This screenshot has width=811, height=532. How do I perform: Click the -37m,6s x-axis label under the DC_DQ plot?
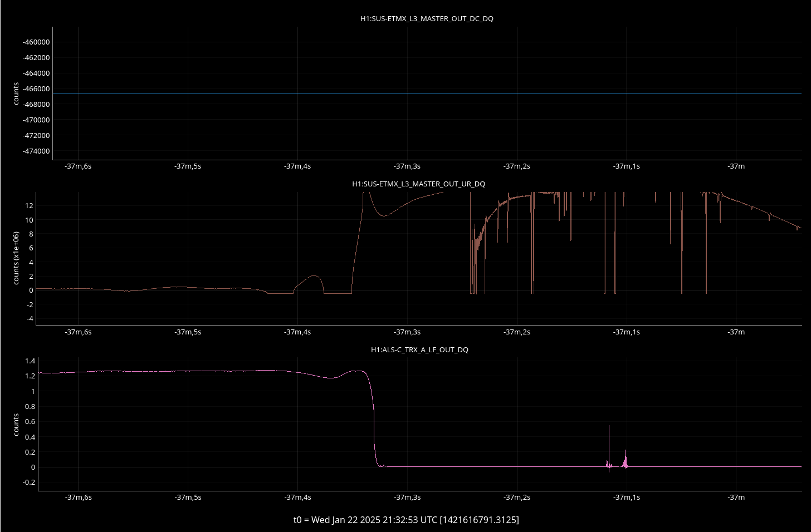point(78,166)
